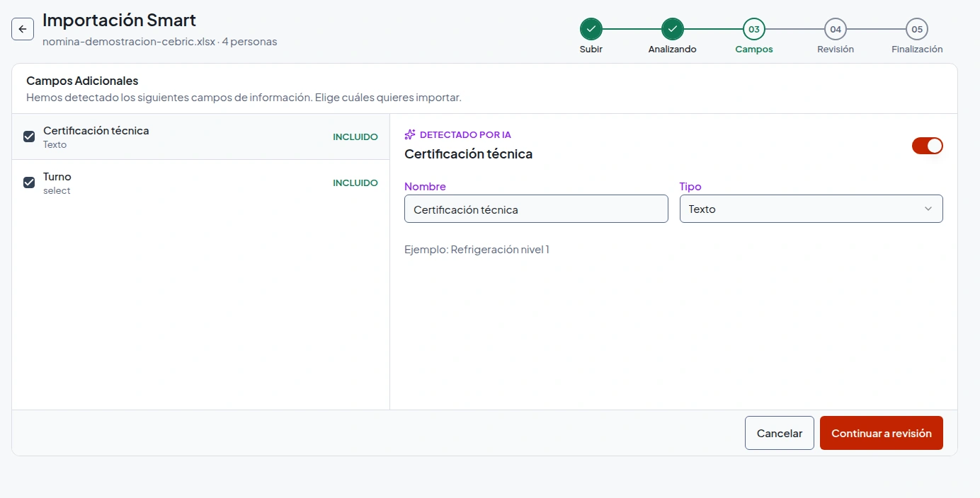Jump to step 04 Revisión circle
The height and width of the screenshot is (498, 980).
click(x=836, y=29)
